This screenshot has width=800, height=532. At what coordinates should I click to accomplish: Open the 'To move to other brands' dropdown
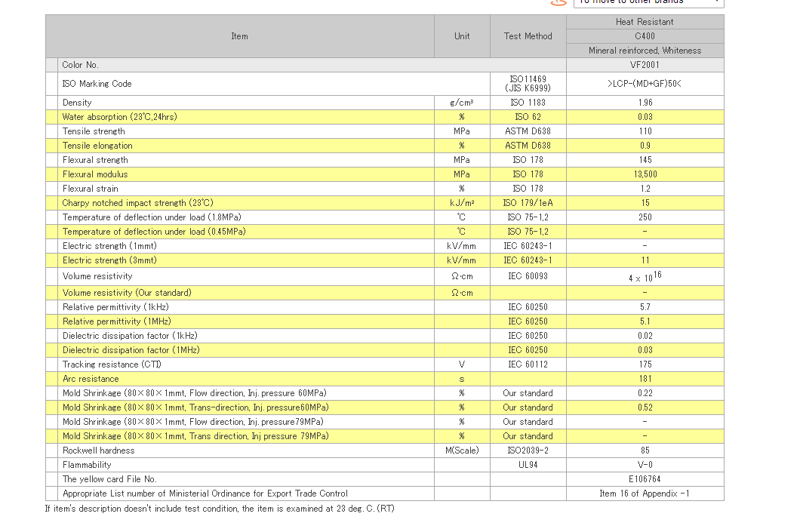pyautogui.click(x=648, y=2)
